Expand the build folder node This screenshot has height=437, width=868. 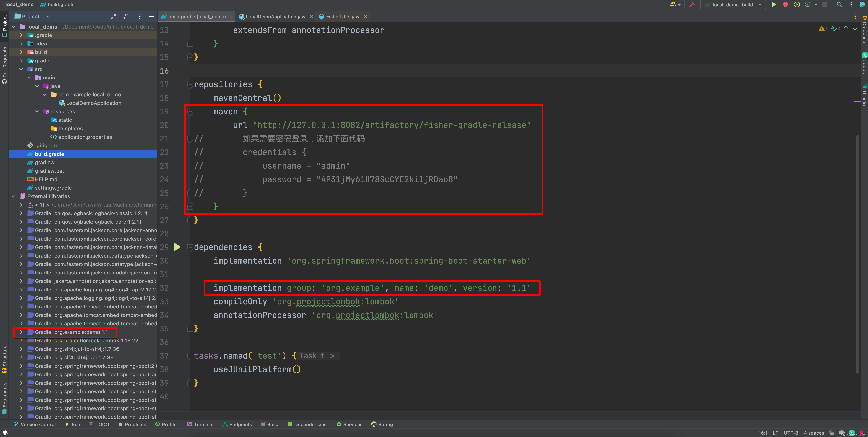(x=21, y=52)
